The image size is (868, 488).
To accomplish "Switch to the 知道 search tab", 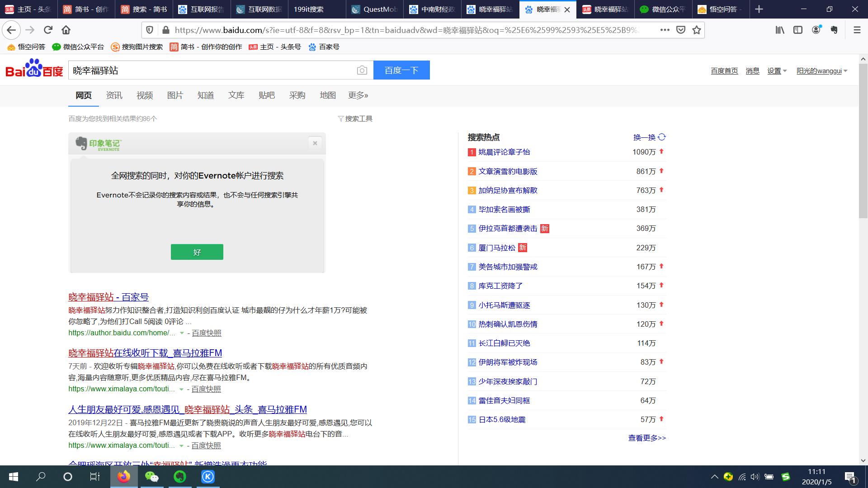I will 206,95.
